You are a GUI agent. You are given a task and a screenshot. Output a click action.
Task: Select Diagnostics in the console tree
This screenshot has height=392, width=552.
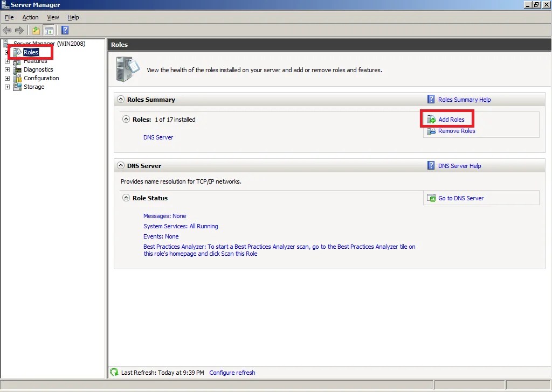click(x=38, y=69)
